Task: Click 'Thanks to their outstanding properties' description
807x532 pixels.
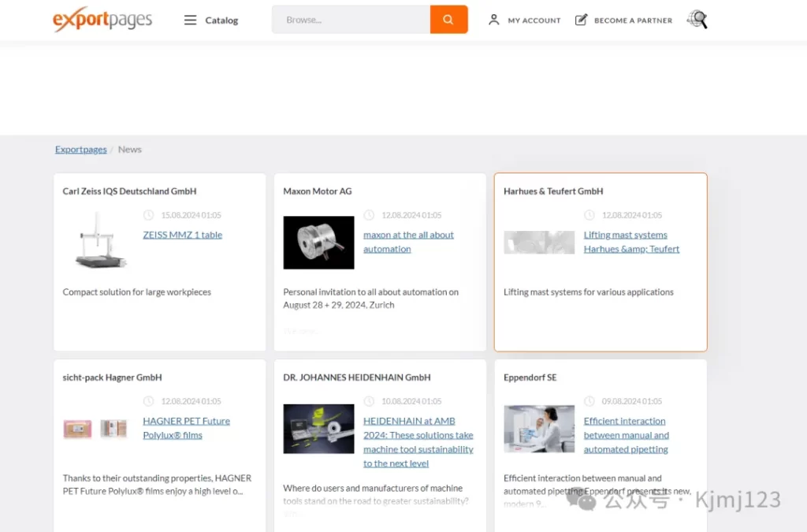Action: pyautogui.click(x=157, y=485)
